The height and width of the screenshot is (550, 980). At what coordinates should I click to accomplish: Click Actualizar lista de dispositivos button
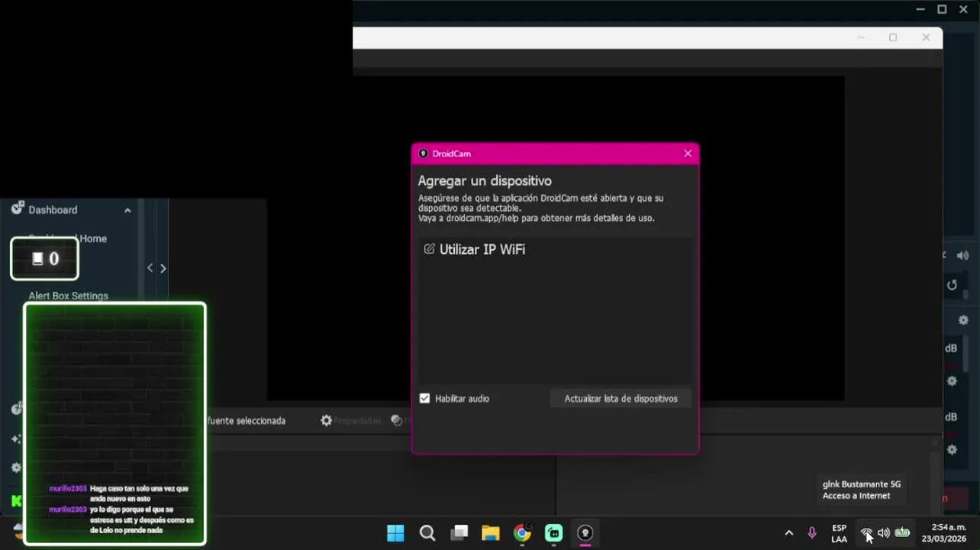coord(621,398)
